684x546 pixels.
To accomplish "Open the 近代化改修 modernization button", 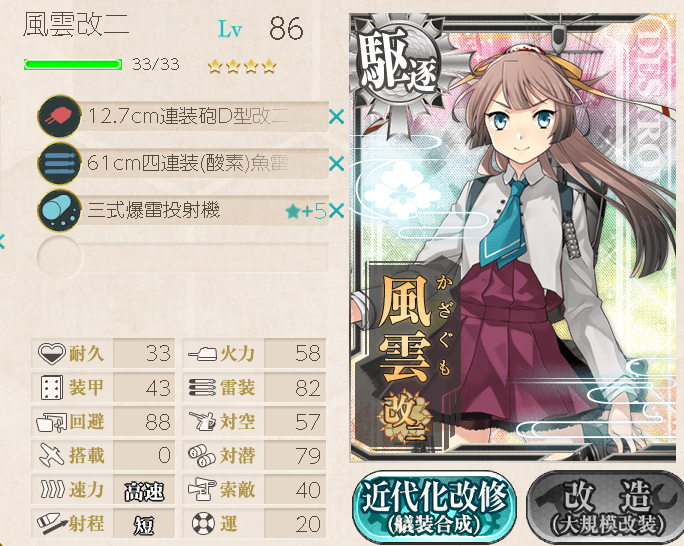I will (x=434, y=507).
